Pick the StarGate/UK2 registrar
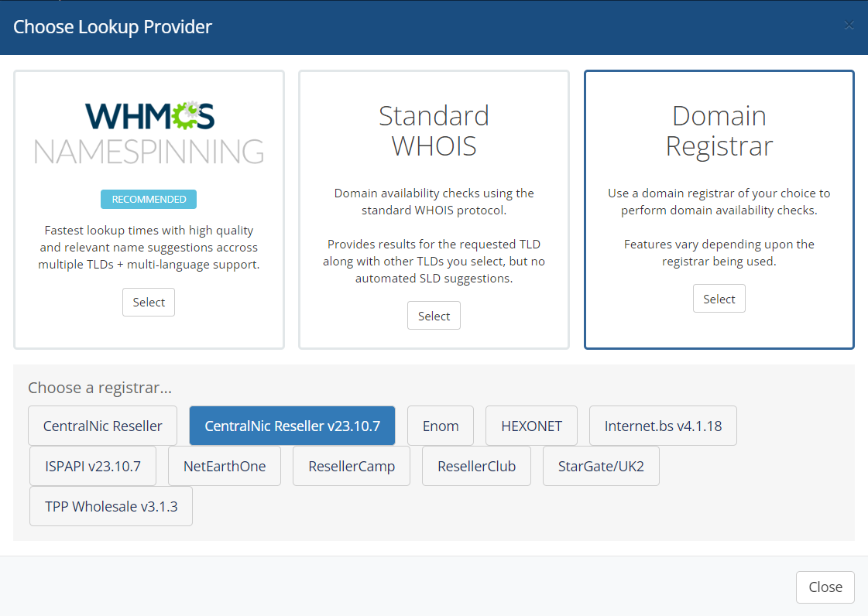868x616 pixels. tap(601, 466)
